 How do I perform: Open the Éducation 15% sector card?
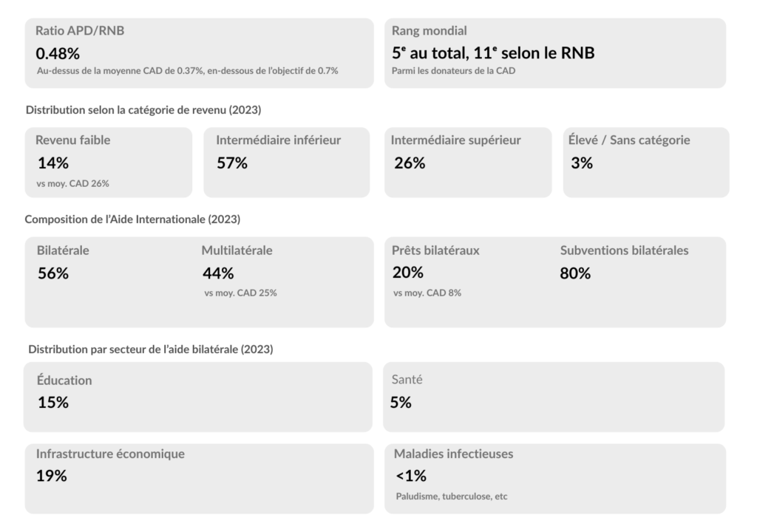coord(197,397)
